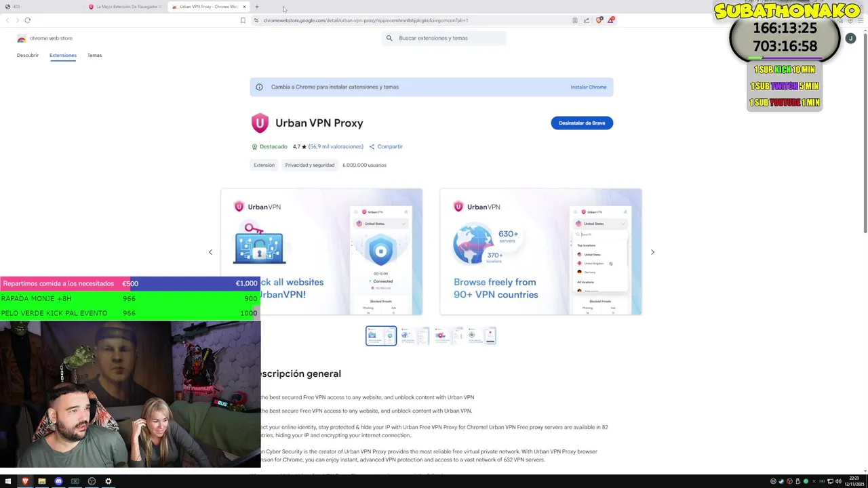This screenshot has width=868, height=488.
Task: Open the J profile avatar
Action: [850, 39]
